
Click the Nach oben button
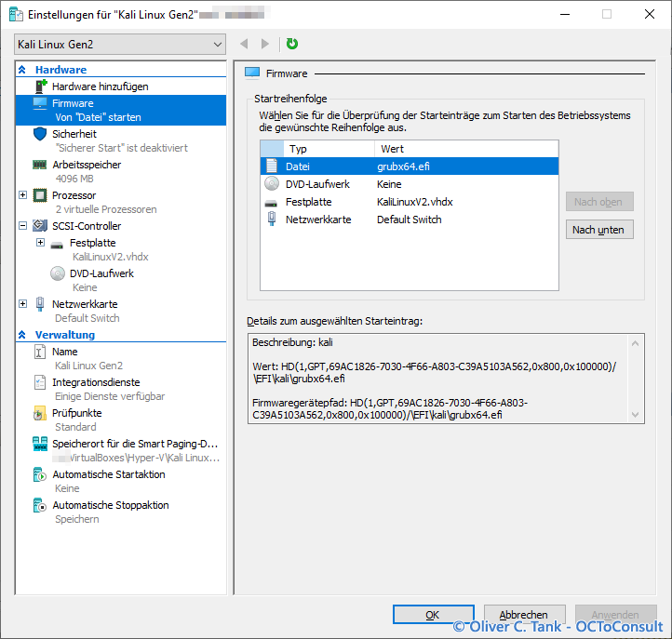[599, 201]
